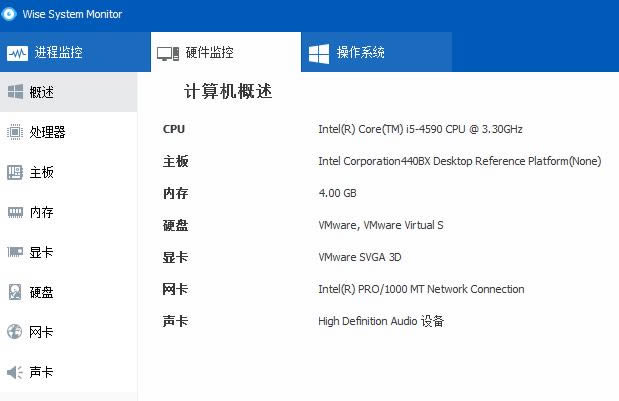This screenshot has width=619, height=401.
Task: Switch to the 进程监控 tab
Action: pyautogui.click(x=75, y=52)
